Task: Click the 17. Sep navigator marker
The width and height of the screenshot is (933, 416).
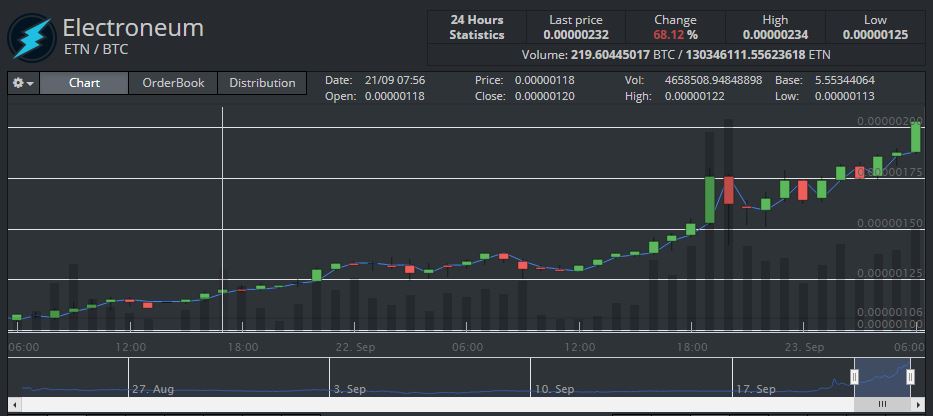Action: pos(756,389)
